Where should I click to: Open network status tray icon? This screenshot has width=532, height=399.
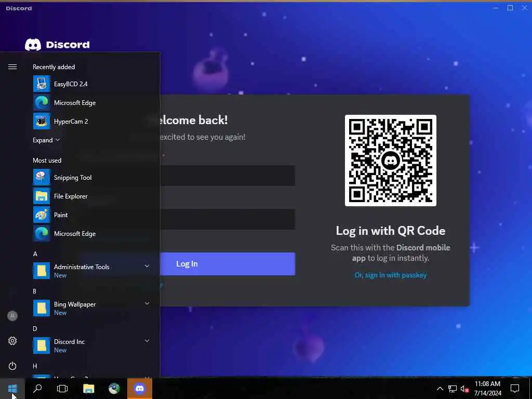click(x=453, y=389)
